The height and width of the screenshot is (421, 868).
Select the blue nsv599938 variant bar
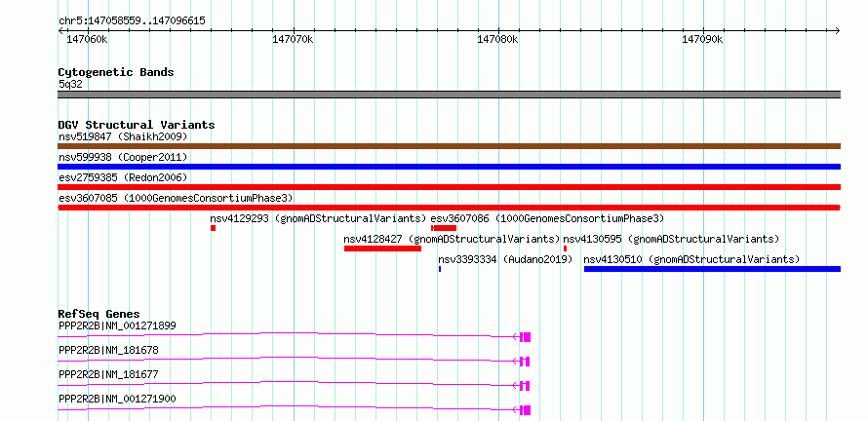449,167
